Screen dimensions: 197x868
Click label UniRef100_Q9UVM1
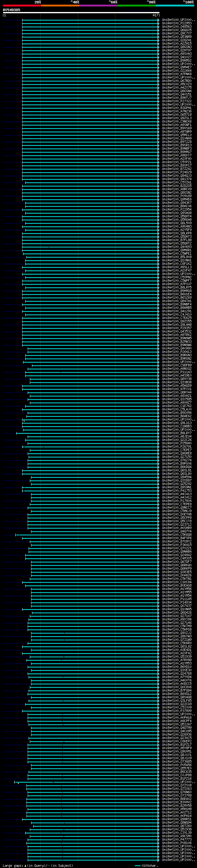click(x=177, y=751)
